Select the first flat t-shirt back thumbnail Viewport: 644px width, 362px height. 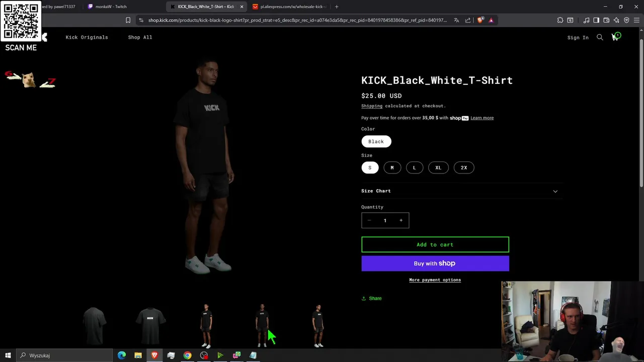click(94, 325)
